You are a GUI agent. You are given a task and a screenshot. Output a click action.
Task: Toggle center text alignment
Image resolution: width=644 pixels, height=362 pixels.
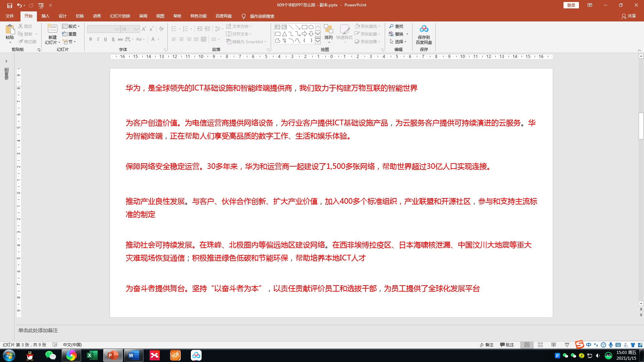(181, 39)
